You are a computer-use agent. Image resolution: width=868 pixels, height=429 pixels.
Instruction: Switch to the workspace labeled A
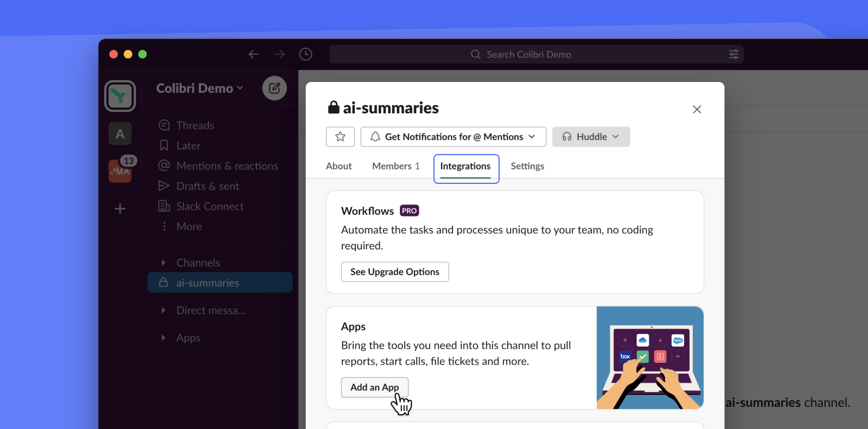(120, 134)
